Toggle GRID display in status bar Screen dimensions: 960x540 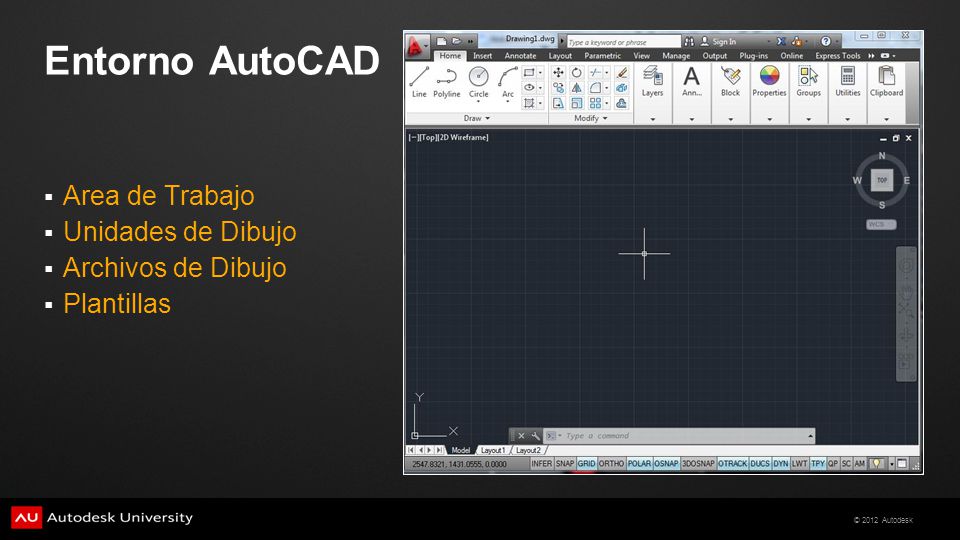[x=586, y=464]
